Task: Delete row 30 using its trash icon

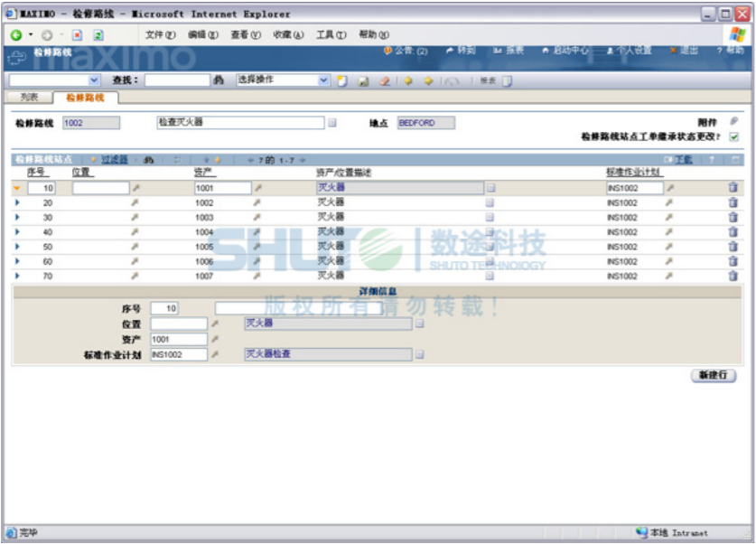Action: (733, 217)
